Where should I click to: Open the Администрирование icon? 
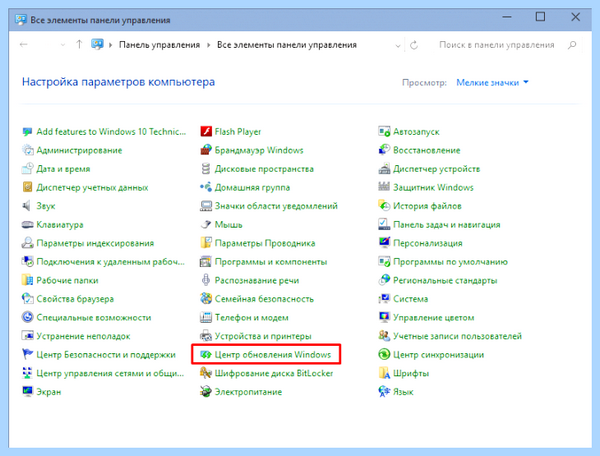28,150
